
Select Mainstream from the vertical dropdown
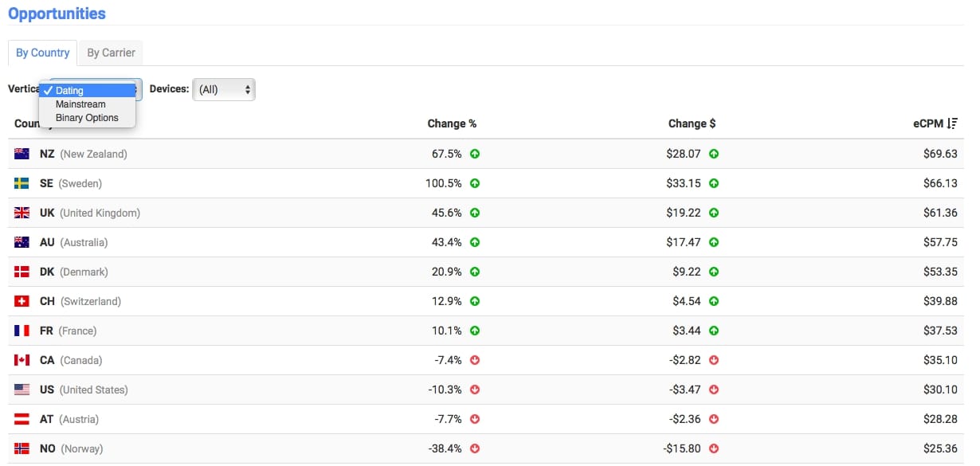pos(80,104)
